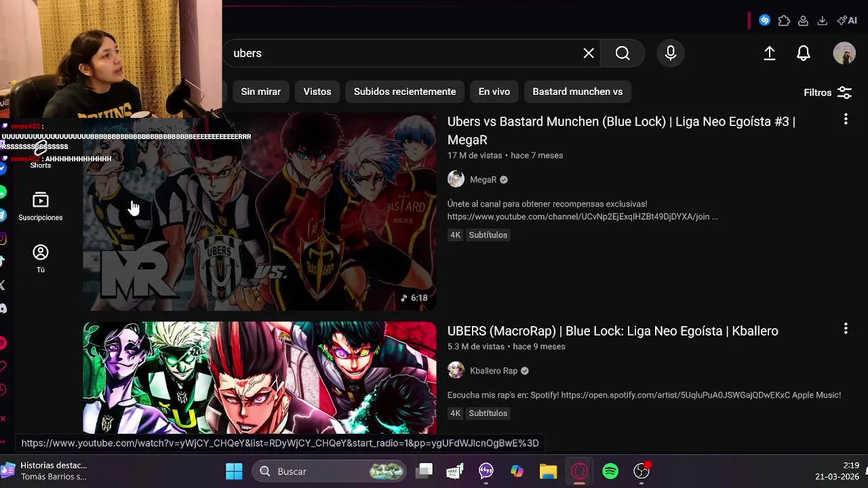This screenshot has height=488, width=868.
Task: Select the "Subidos recientemente" filter chip
Action: 405,91
